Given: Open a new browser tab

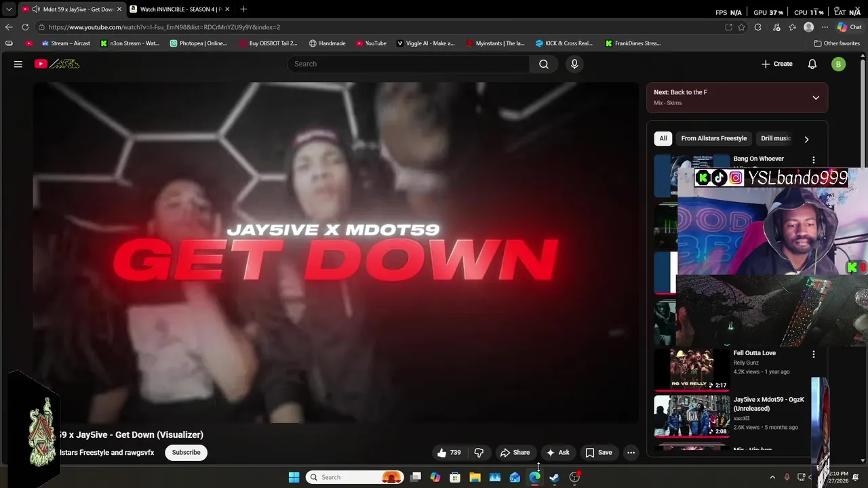Looking at the screenshot, I should (x=243, y=9).
